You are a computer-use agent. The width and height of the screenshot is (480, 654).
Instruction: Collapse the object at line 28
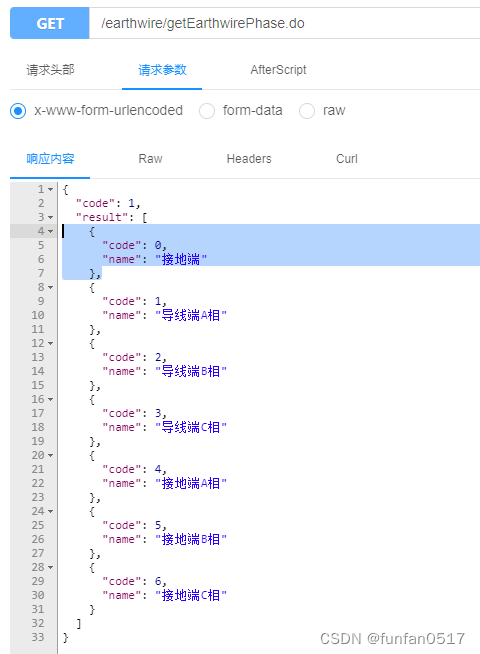[50, 568]
